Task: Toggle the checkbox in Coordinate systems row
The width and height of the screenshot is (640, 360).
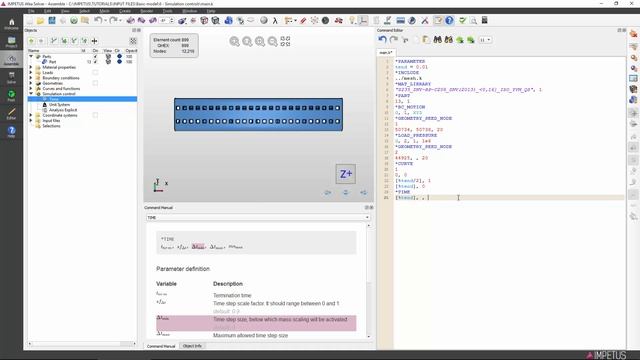Action: pos(95,115)
